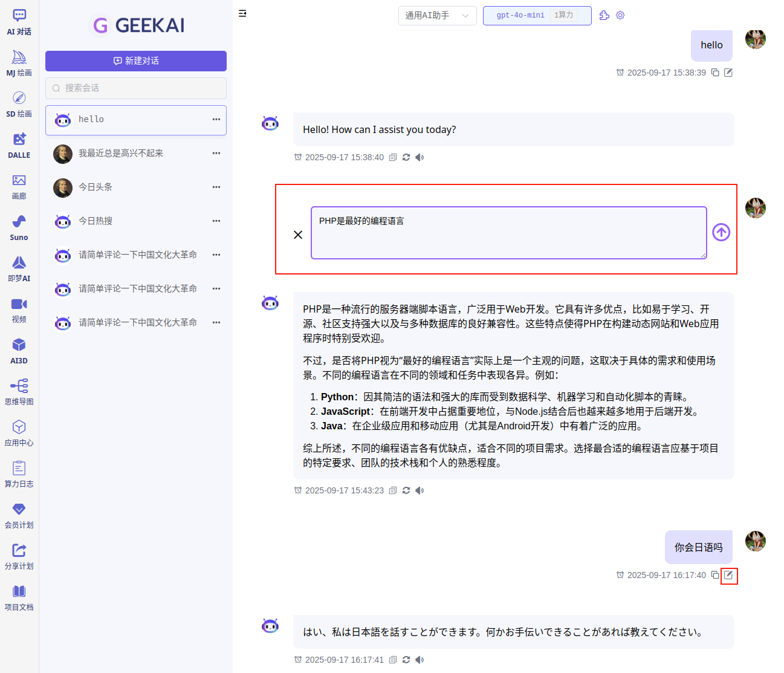Play audio of the Japanese reply
Viewport: 784px width, 673px height.
pos(420,660)
